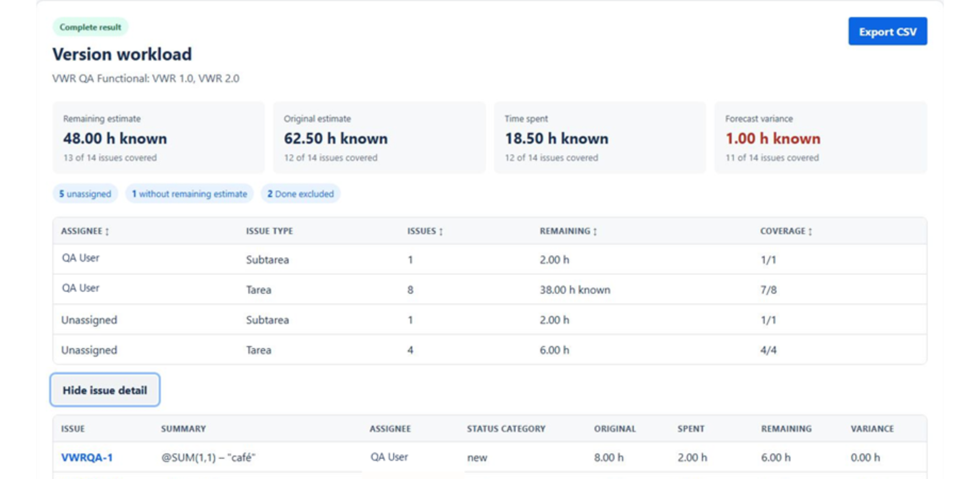Select the Remaining estimate 48.00 h card
The width and height of the screenshot is (980, 479).
point(158,137)
